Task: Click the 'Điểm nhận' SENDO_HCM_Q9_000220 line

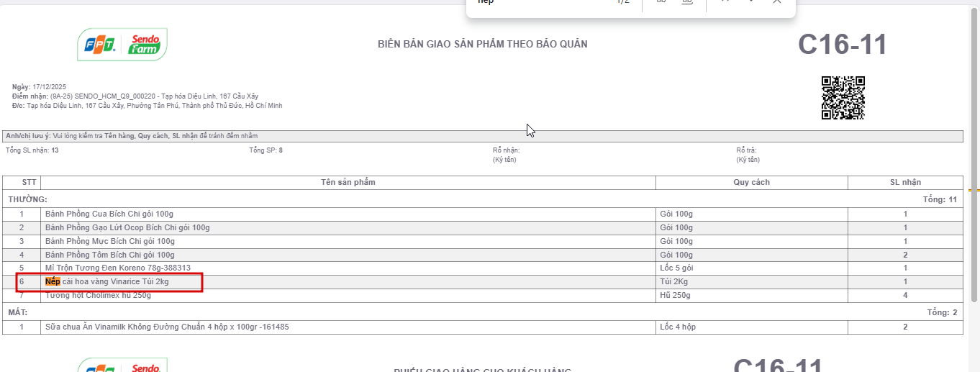Action: [x=135, y=96]
